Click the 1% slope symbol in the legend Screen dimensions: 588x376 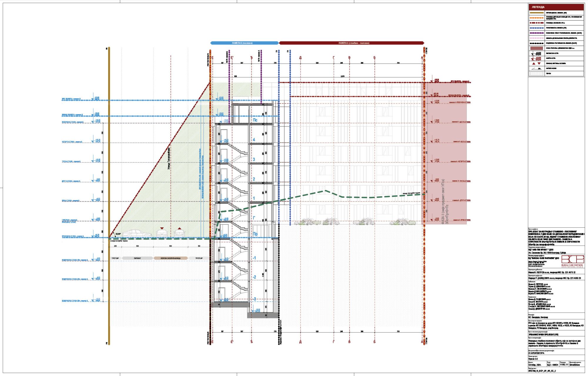click(x=537, y=69)
